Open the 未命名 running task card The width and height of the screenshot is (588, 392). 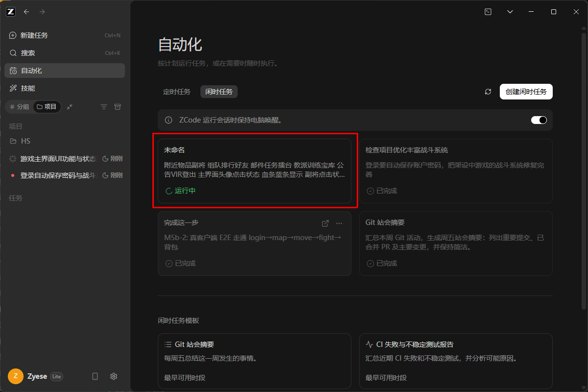click(x=254, y=171)
